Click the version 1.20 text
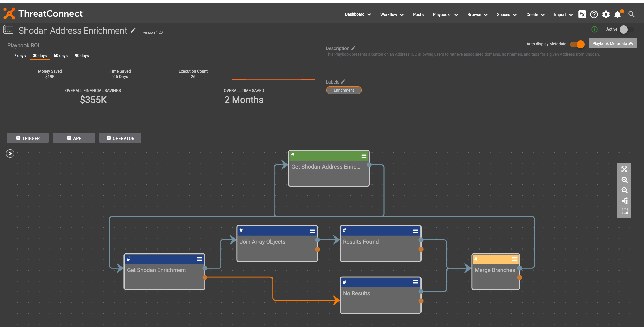Screen dimensions: 644x332 [153, 32]
